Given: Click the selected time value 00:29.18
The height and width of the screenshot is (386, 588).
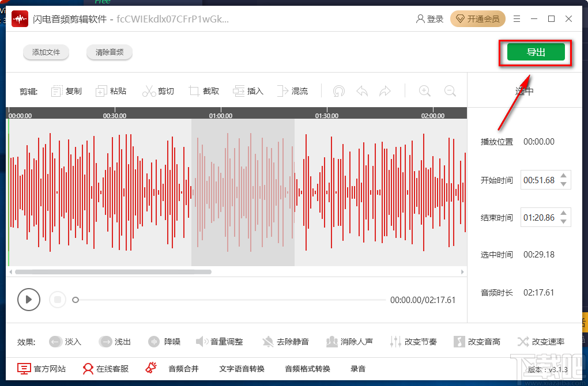Looking at the screenshot, I should pyautogui.click(x=539, y=255).
